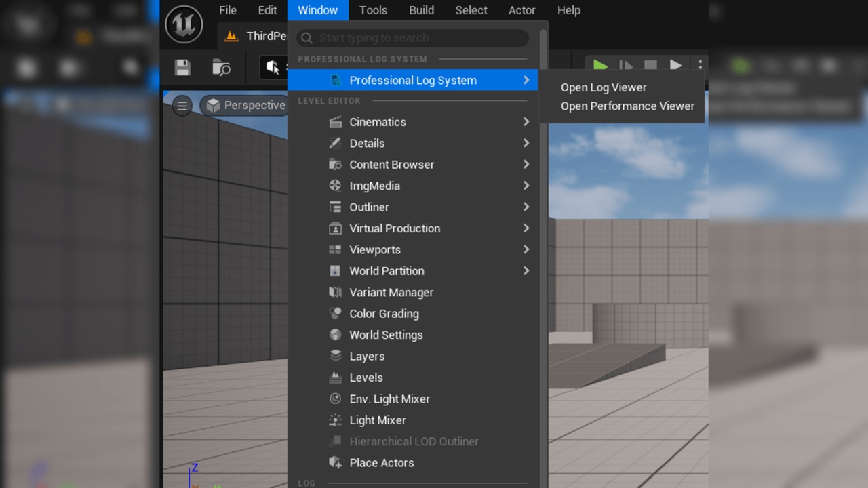Expand the Cinematics submenu arrow
868x488 pixels.
pos(526,122)
